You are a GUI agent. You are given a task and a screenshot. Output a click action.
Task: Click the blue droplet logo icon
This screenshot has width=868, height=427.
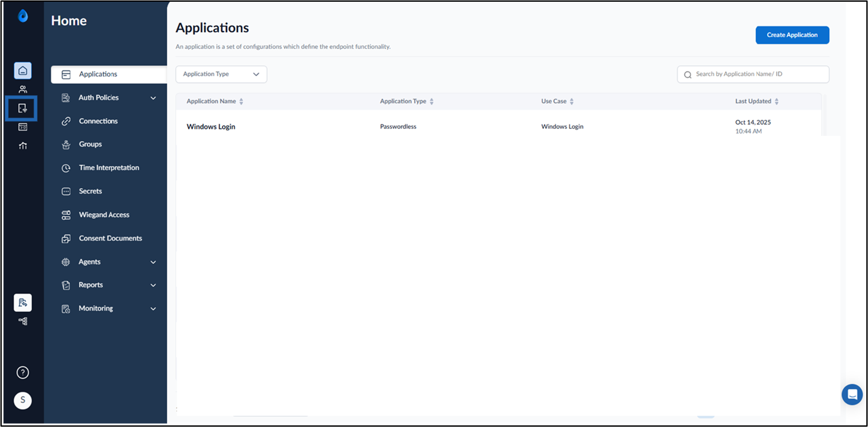(23, 16)
